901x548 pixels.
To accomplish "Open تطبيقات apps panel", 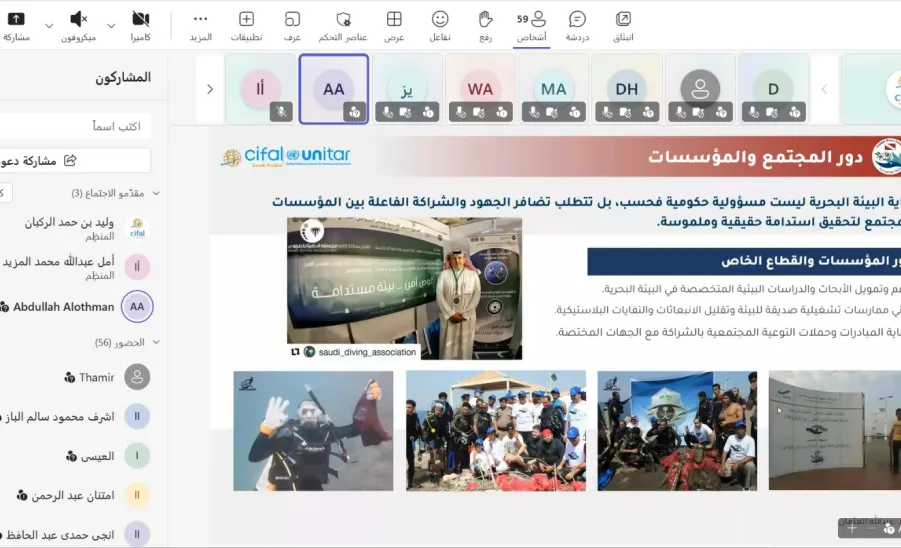I will pos(246,26).
